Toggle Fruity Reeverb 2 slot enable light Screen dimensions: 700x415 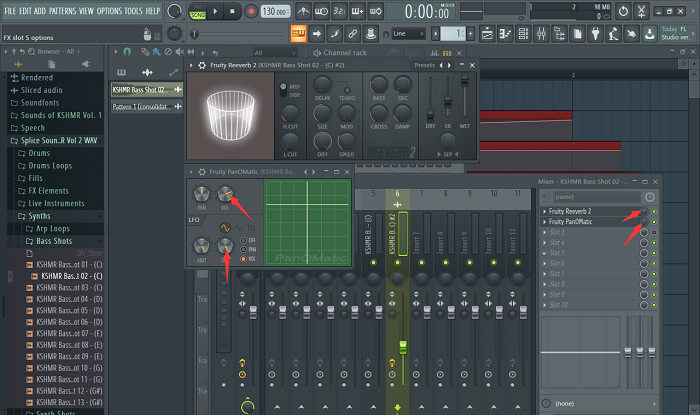[x=654, y=212]
